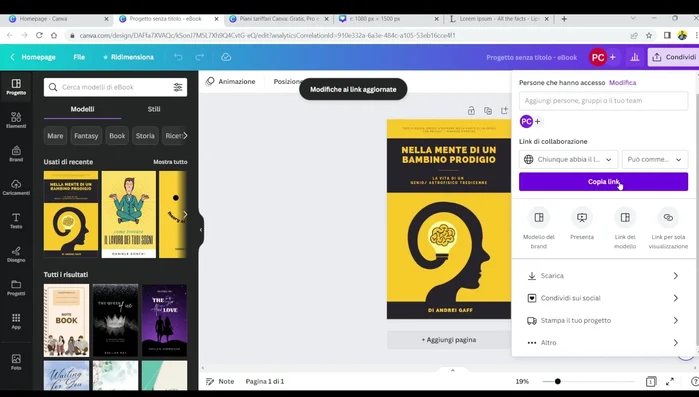This screenshot has width=699, height=397.
Task: Expand Stampa il tuo progetto option
Action: pyautogui.click(x=603, y=320)
